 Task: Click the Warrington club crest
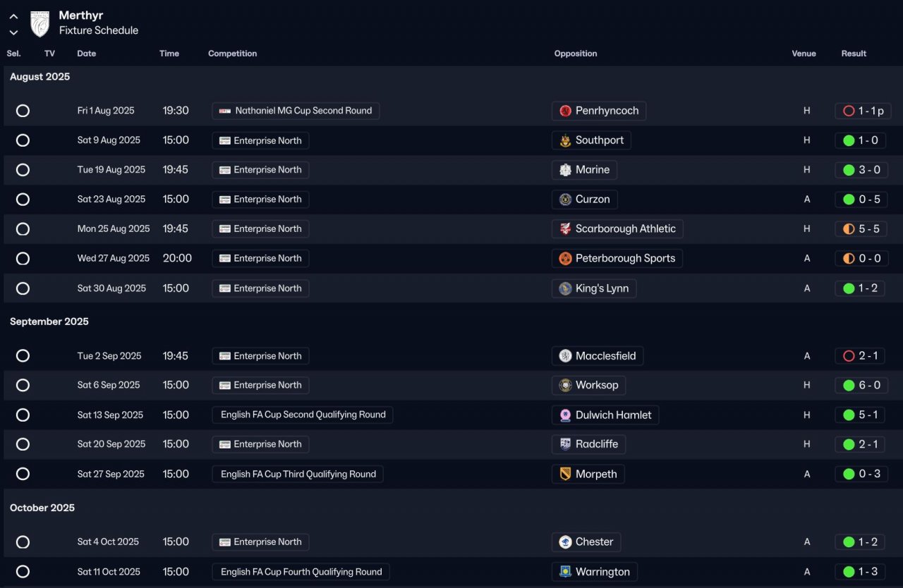point(565,572)
